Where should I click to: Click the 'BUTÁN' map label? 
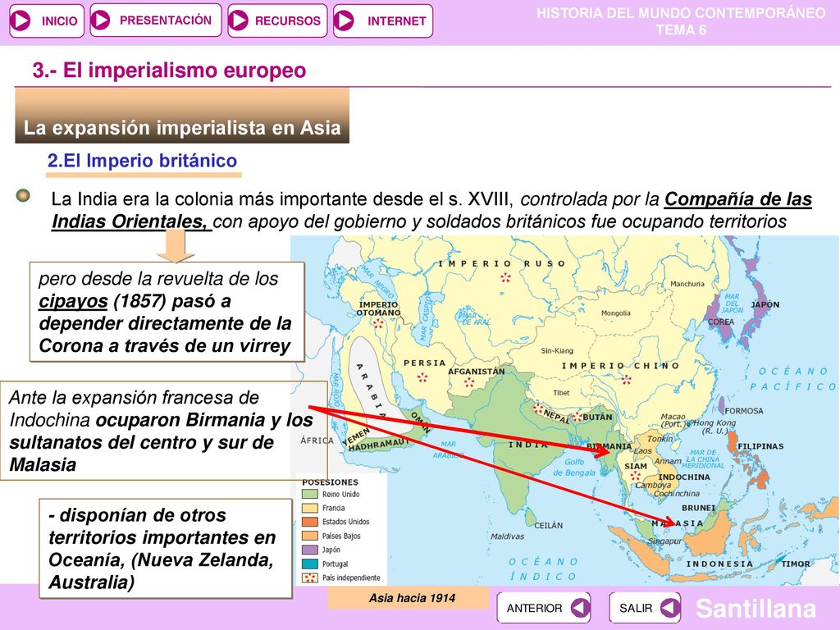[598, 417]
